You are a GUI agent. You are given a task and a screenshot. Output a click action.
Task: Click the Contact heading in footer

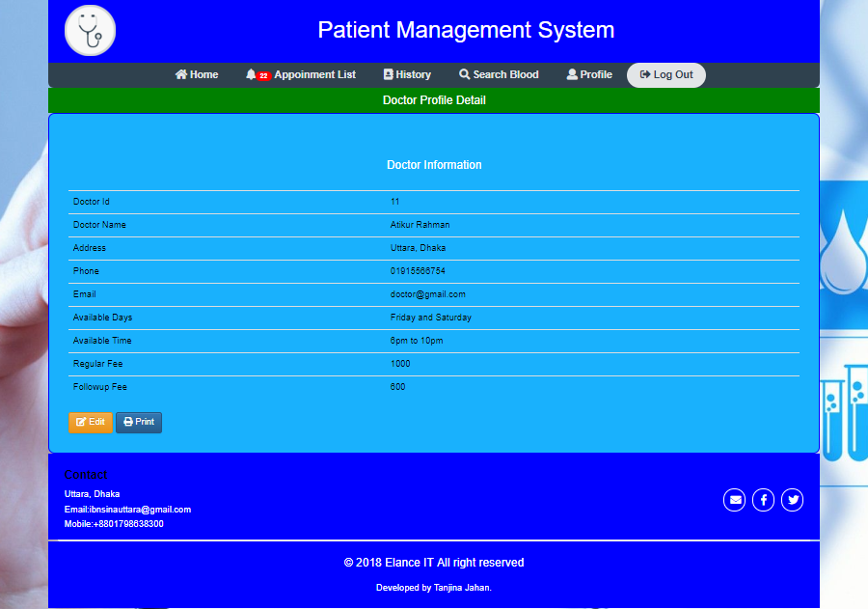click(86, 475)
